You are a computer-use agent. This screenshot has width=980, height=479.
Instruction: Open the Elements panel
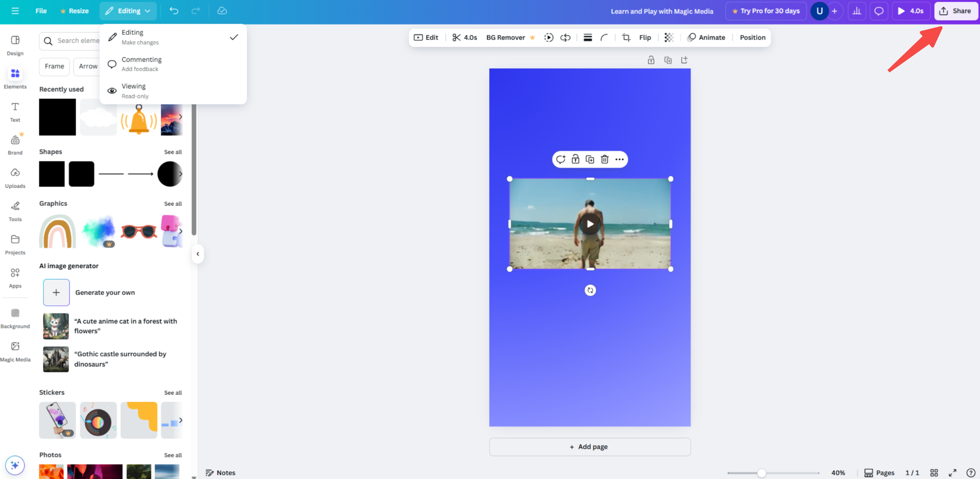tap(15, 78)
